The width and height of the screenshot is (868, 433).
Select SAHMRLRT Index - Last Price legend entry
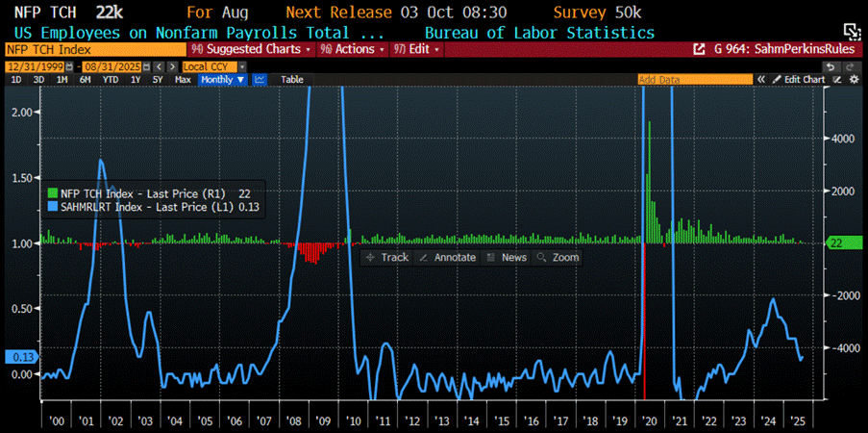pyautogui.click(x=155, y=207)
